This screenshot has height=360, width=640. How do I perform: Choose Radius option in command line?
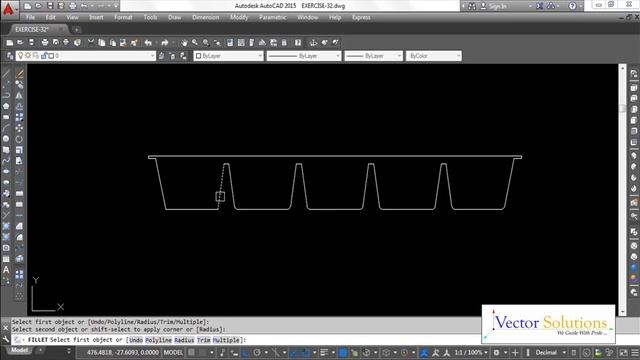click(x=184, y=340)
